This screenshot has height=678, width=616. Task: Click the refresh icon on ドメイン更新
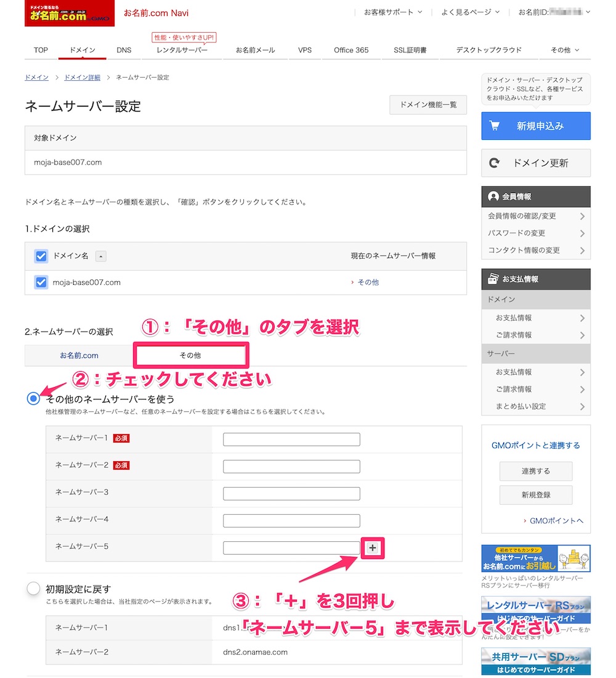coord(494,163)
